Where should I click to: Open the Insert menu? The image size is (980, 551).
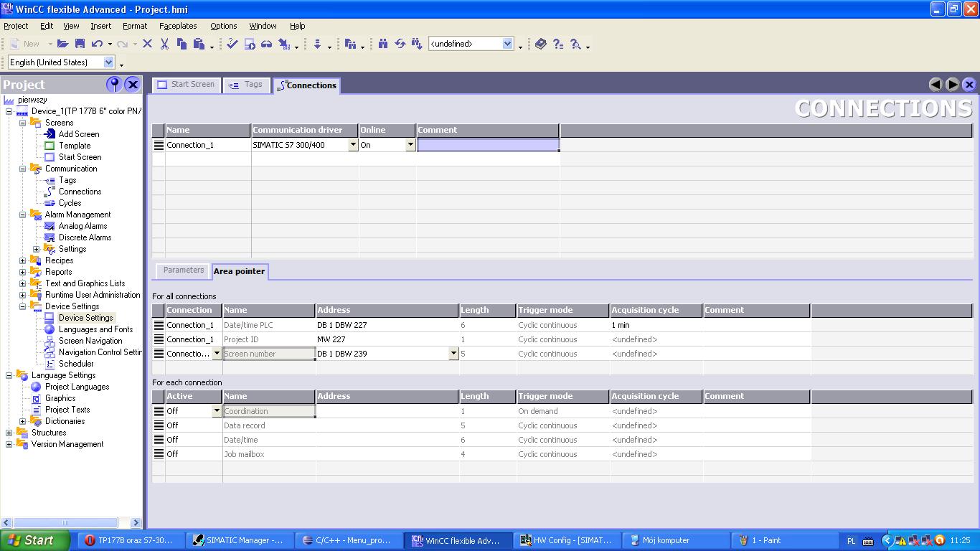(100, 26)
